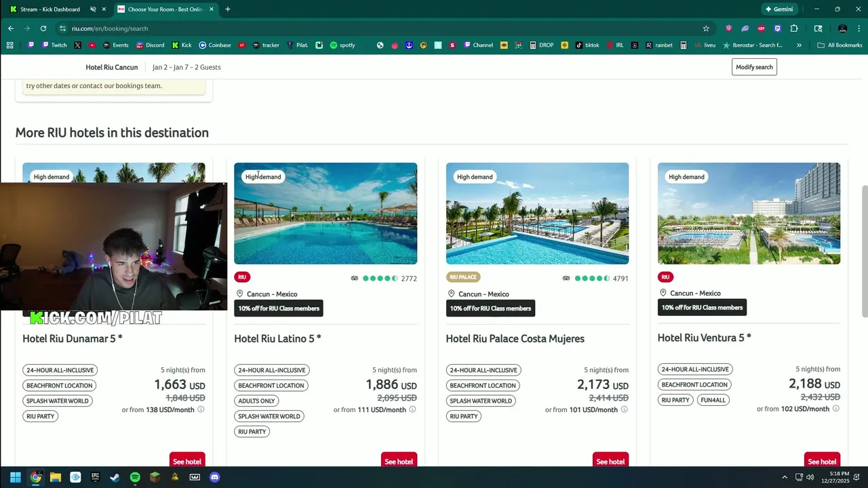
Task: Open the volume control in system tray
Action: coord(810,477)
